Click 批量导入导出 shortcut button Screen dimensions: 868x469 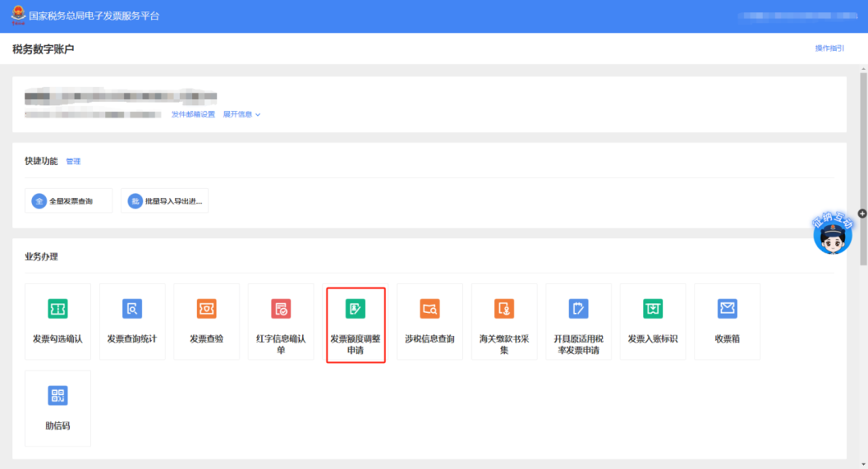click(x=165, y=201)
